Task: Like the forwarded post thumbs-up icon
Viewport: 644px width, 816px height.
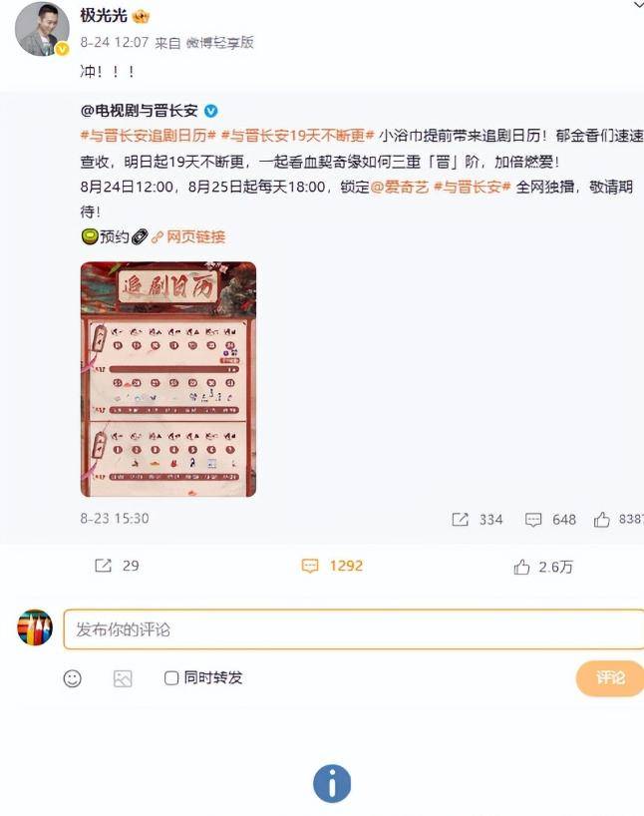Action: click(x=602, y=519)
